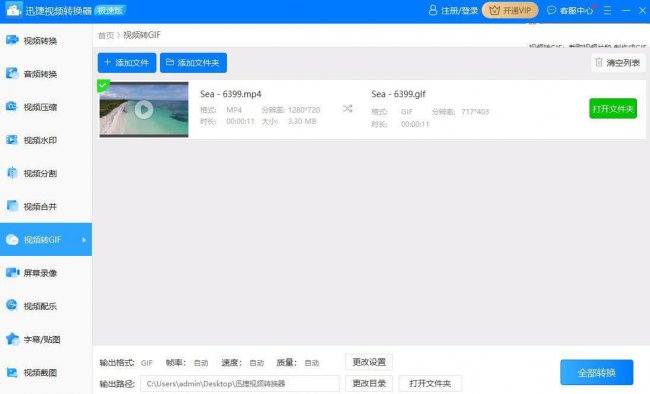Click the 视频转GIF cloud icon in sidebar

pos(12,240)
